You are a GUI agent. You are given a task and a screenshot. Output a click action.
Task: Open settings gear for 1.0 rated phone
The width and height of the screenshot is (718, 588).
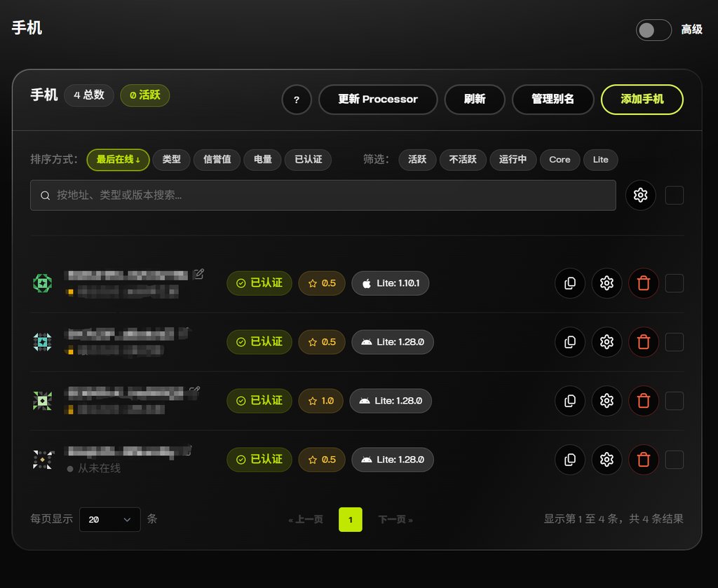[x=607, y=401]
